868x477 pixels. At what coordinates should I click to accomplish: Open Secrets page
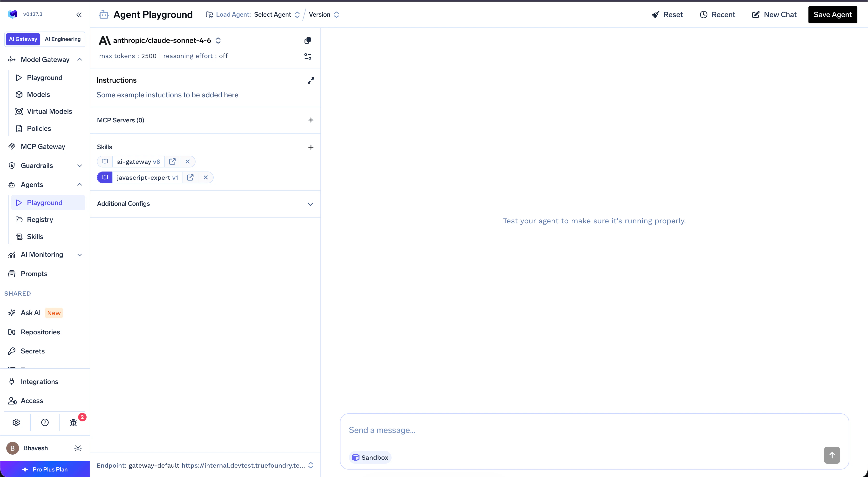coord(45,351)
